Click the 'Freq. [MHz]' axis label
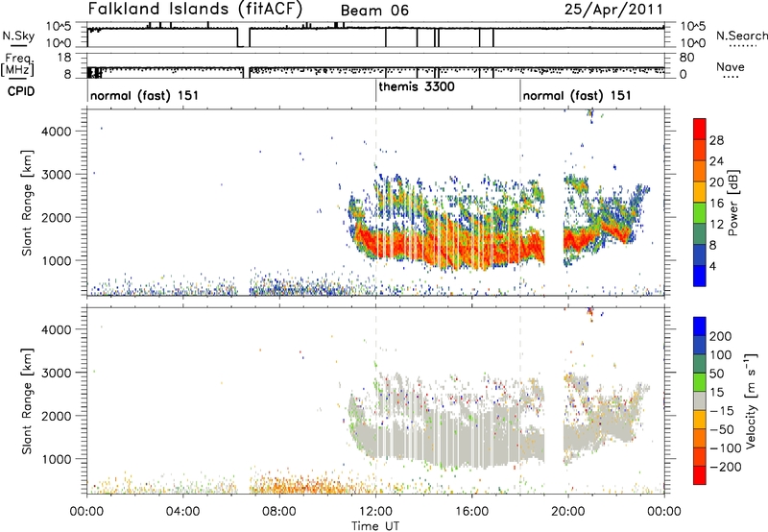Screen dimensions: 768x532 click(x=18, y=64)
